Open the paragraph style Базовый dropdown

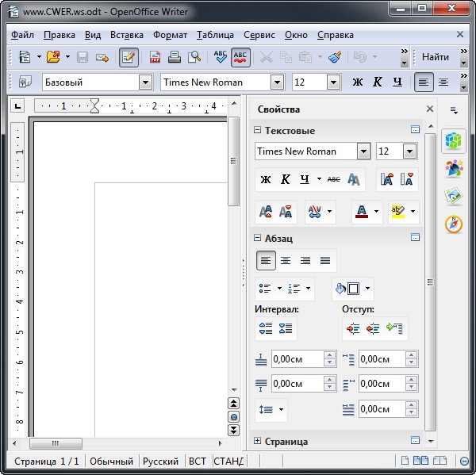[145, 82]
